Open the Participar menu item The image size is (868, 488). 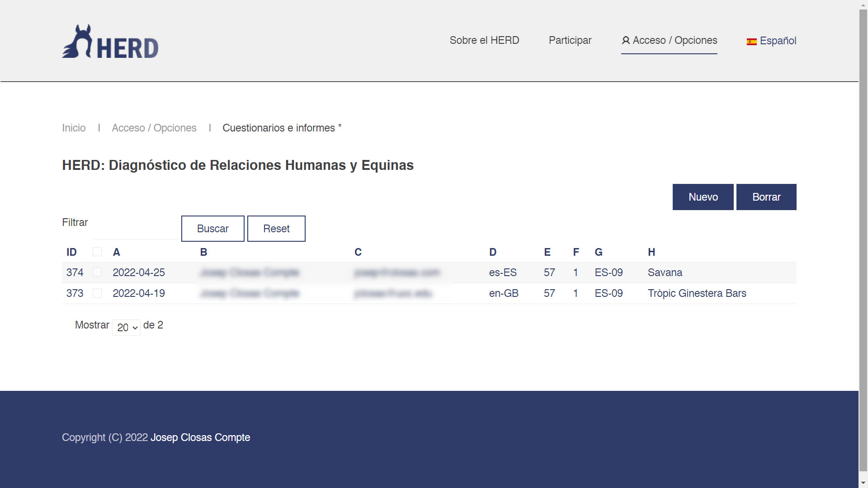[x=570, y=40]
